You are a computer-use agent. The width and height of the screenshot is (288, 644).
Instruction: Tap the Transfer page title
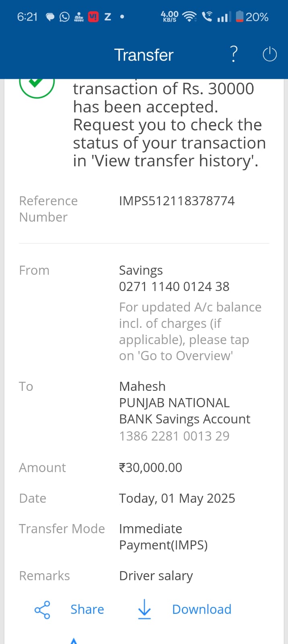click(x=144, y=55)
